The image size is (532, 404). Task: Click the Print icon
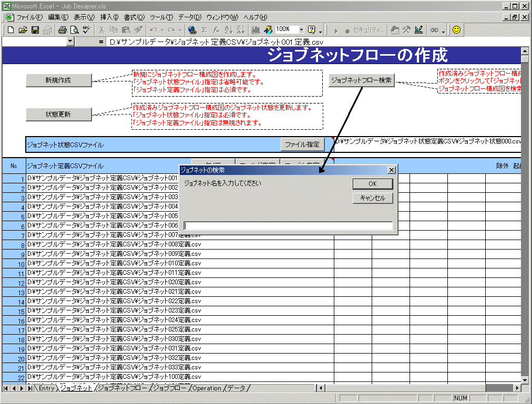62,30
